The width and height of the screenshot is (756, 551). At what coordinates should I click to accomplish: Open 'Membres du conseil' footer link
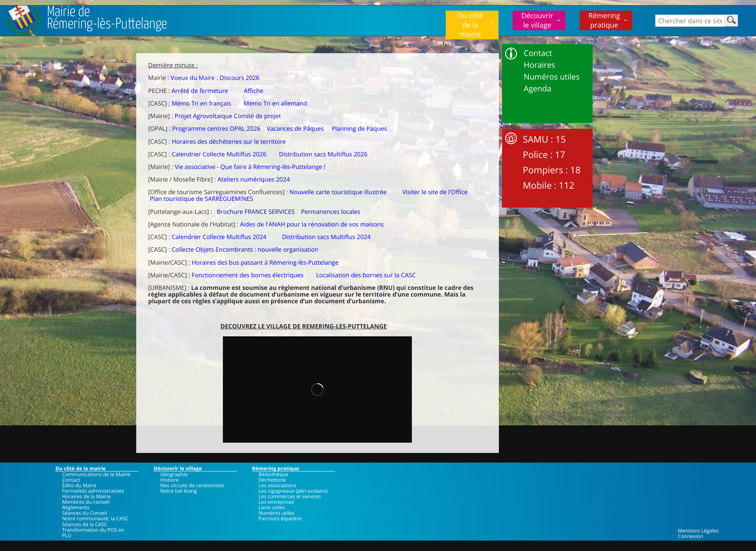[85, 502]
